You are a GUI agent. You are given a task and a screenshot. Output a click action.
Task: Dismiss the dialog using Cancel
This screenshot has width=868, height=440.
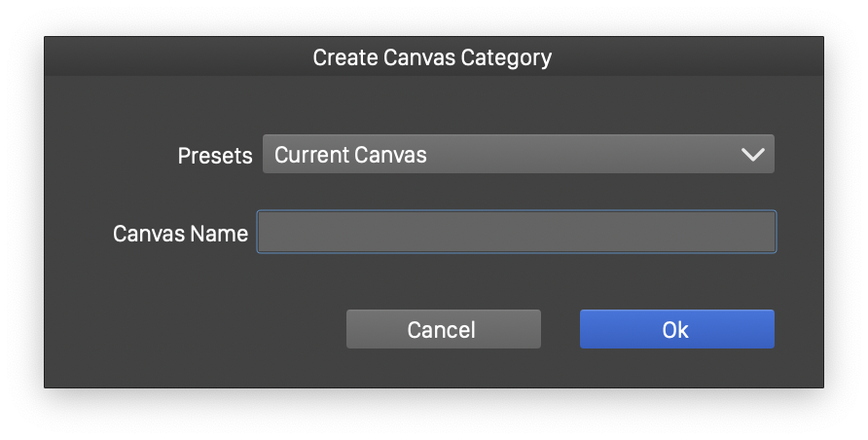tap(443, 329)
